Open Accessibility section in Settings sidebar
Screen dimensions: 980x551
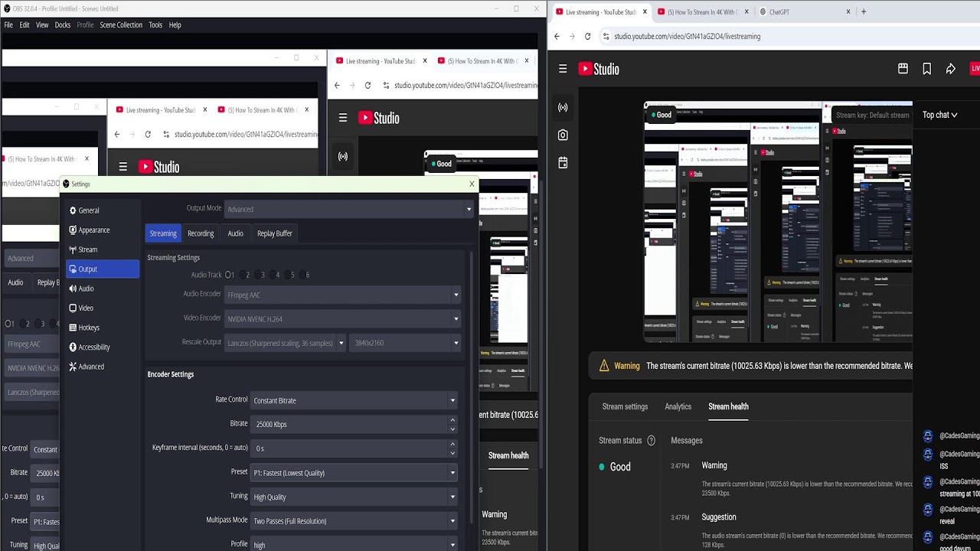pyautogui.click(x=102, y=347)
